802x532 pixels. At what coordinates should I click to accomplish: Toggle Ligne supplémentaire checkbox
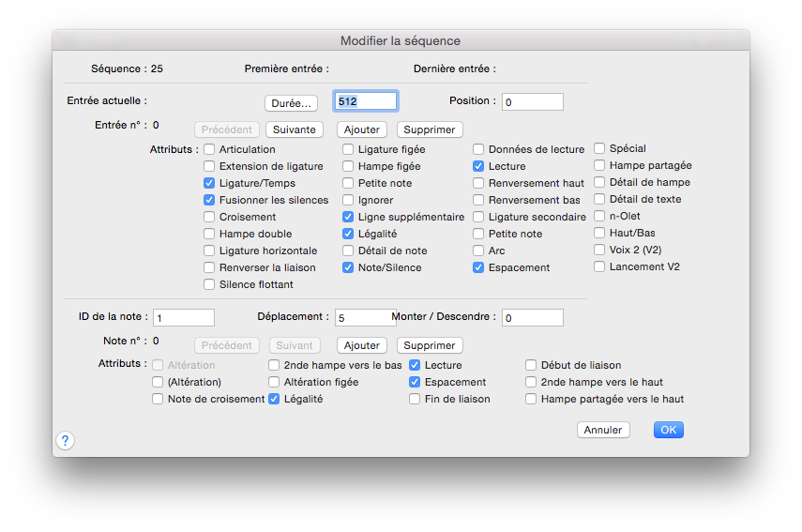tap(349, 217)
